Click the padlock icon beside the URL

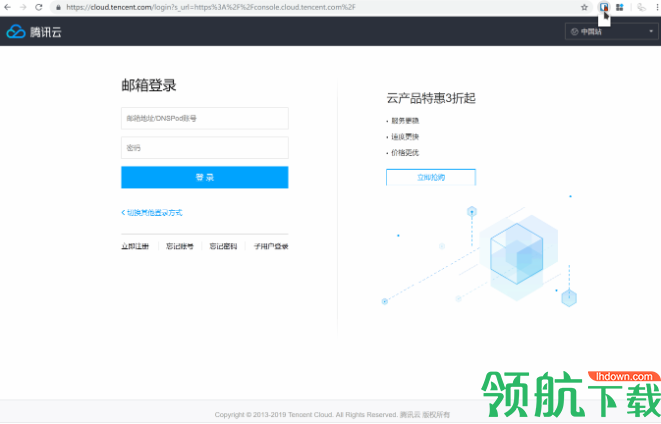click(x=58, y=7)
